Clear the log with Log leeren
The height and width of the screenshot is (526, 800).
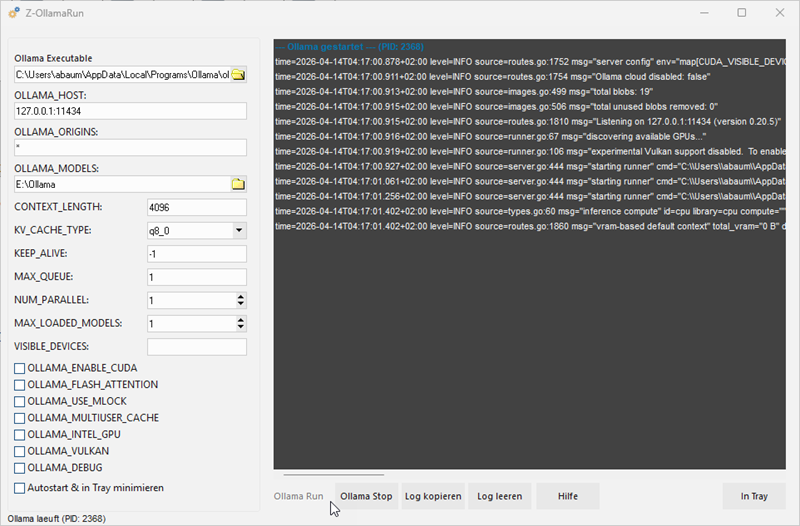point(498,496)
